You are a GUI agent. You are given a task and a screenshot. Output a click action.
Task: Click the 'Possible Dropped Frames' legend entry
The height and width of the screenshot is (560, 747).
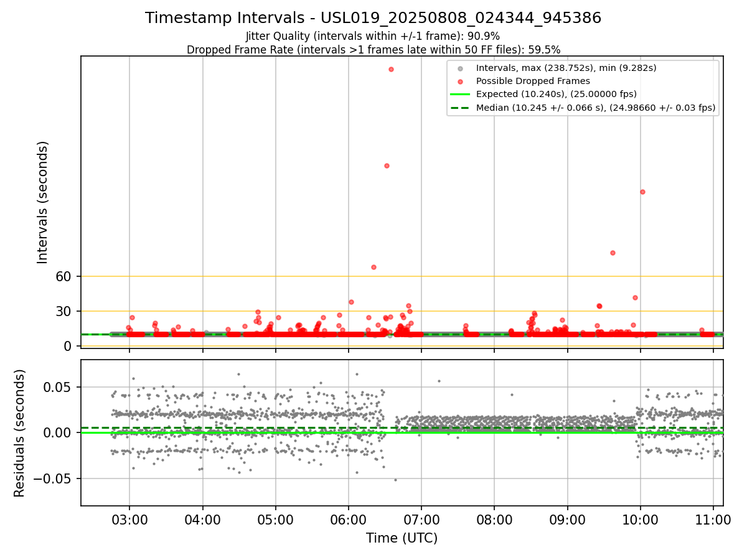coord(533,81)
